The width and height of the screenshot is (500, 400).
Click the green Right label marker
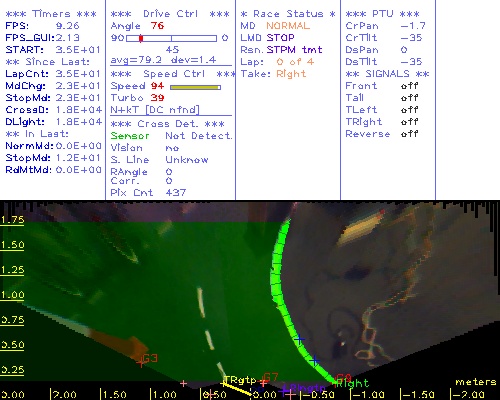(x=353, y=383)
